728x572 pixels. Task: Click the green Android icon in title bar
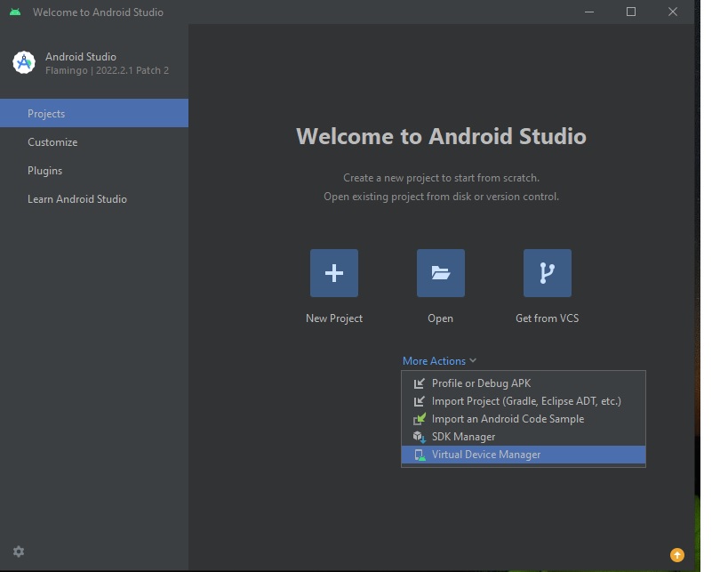coord(15,12)
